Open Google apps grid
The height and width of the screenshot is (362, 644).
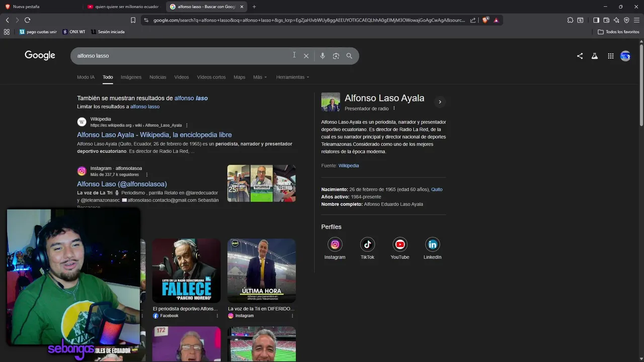point(611,56)
